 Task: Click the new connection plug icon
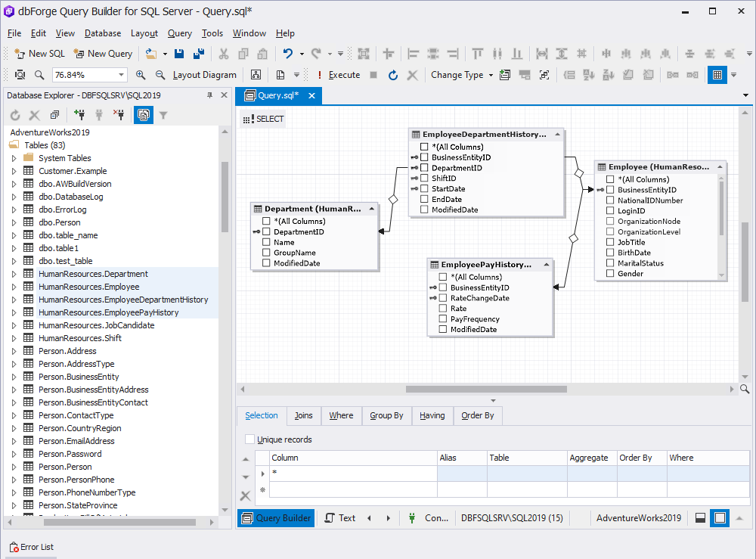click(x=79, y=115)
